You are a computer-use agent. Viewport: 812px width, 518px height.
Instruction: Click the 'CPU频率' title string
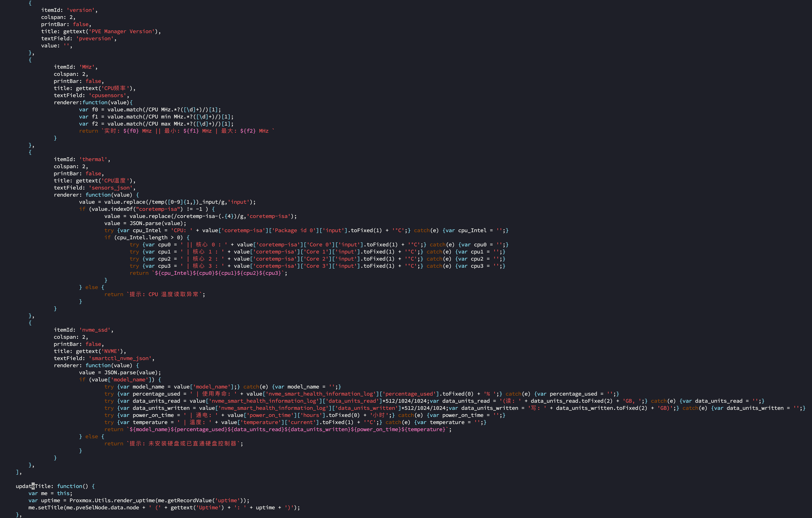click(115, 88)
